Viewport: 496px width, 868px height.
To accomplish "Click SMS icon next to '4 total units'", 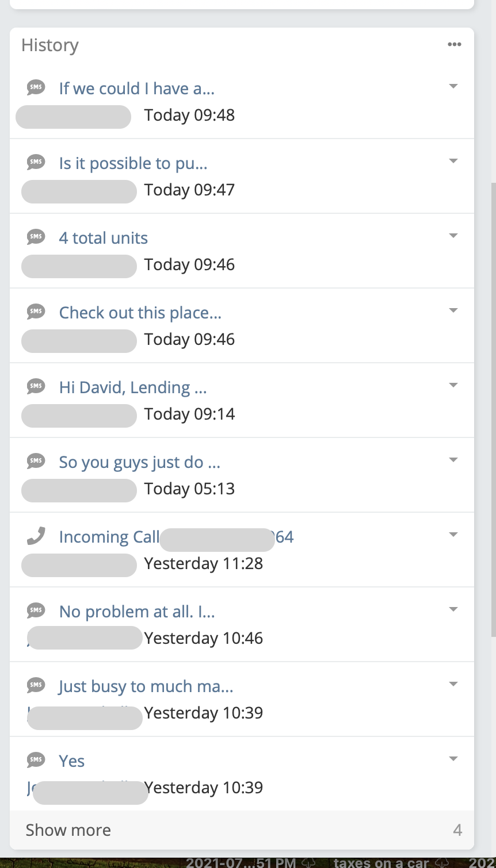I will [36, 237].
